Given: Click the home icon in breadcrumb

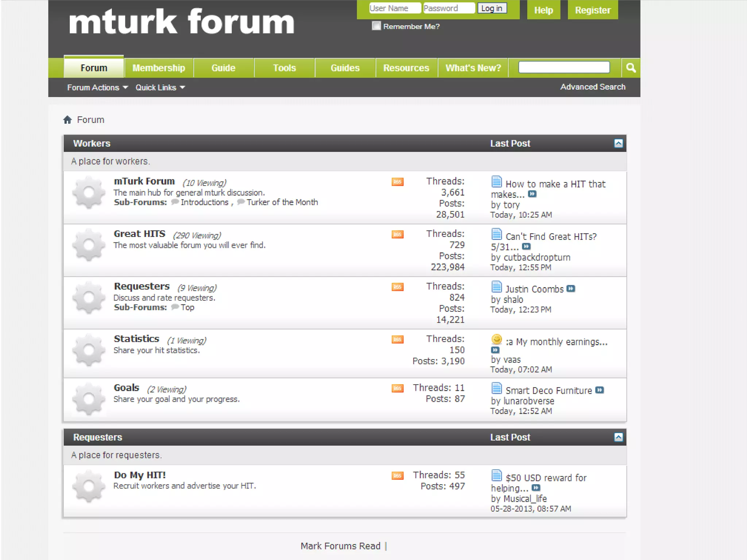Looking at the screenshot, I should point(67,120).
